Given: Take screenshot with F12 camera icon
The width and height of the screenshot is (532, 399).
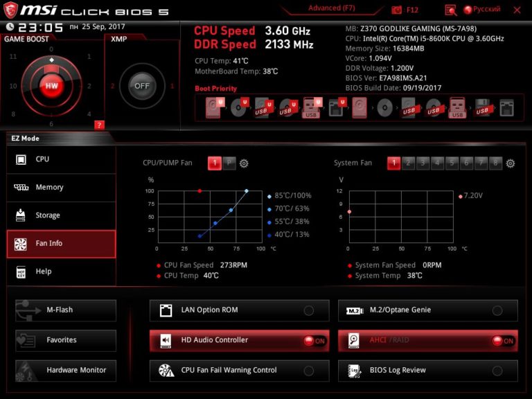Looking at the screenshot, I should 396,10.
